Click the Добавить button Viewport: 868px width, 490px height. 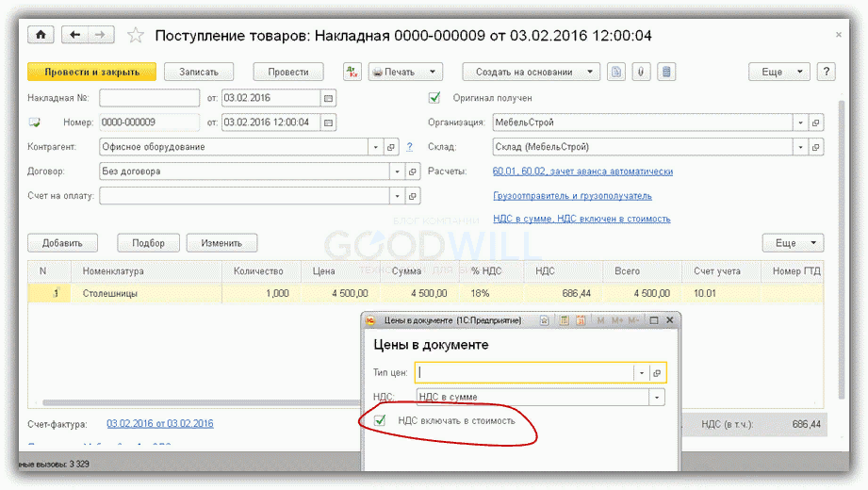(x=62, y=243)
